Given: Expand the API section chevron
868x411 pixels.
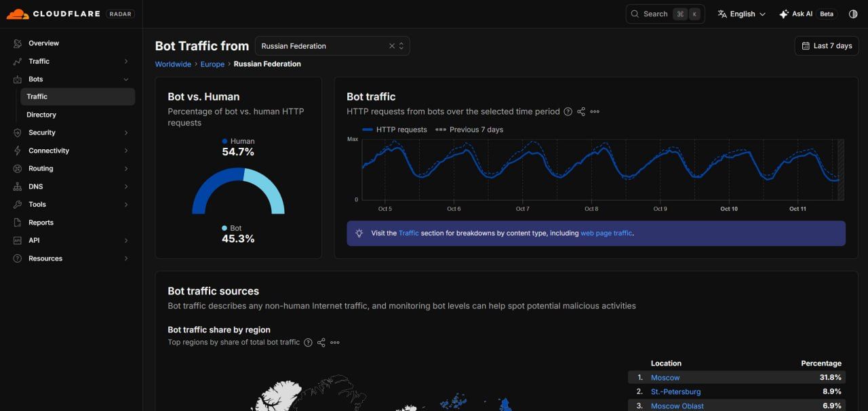Looking at the screenshot, I should tap(126, 241).
